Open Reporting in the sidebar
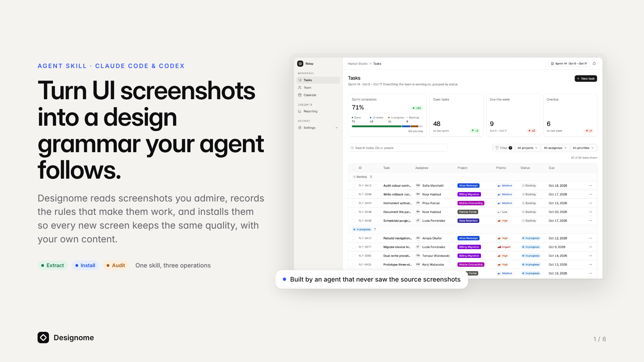Image resolution: width=644 pixels, height=362 pixels. coord(318,111)
